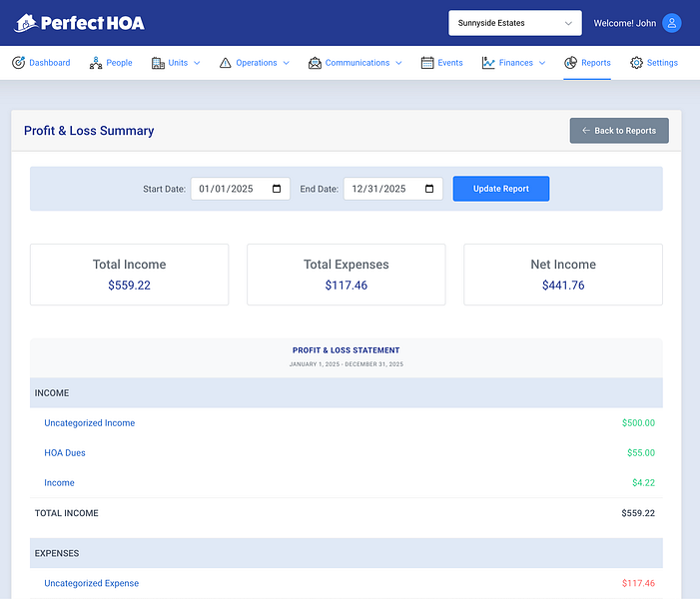Open the HOA Dues link

pyautogui.click(x=65, y=452)
